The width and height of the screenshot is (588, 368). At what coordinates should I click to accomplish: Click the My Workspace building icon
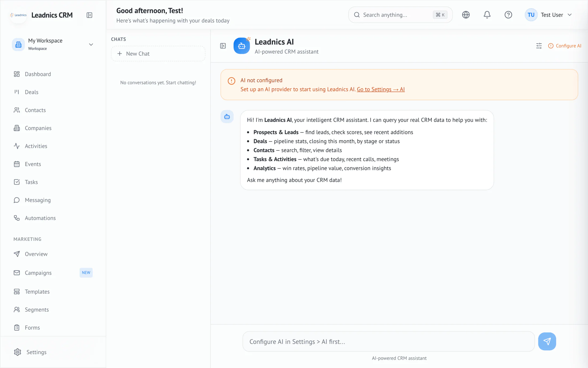coord(18,44)
